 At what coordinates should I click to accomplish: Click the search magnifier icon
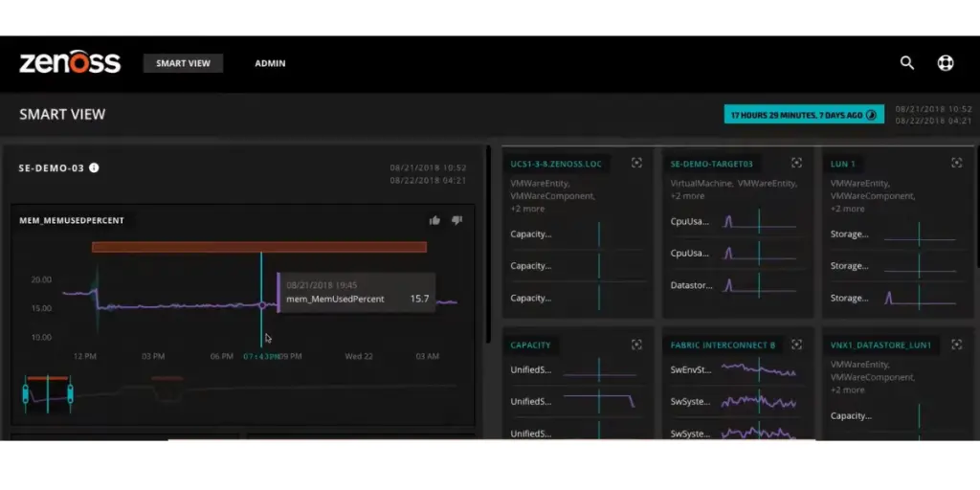[907, 63]
